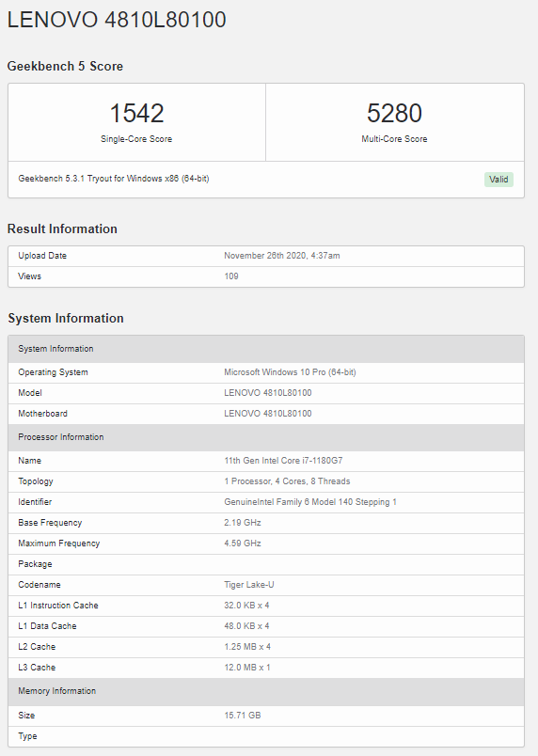Click the processor name Core i7-1180G7
Image resolution: width=538 pixels, height=756 pixels.
[x=283, y=461]
